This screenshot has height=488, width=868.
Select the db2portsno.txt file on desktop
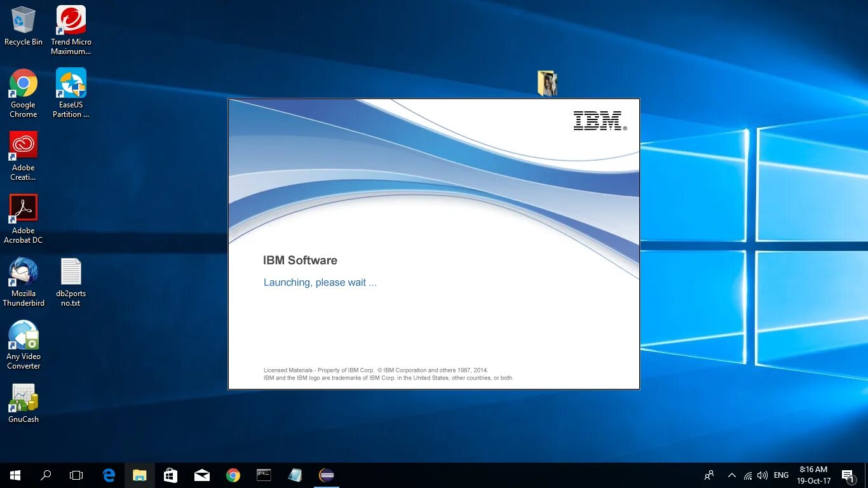point(71,282)
